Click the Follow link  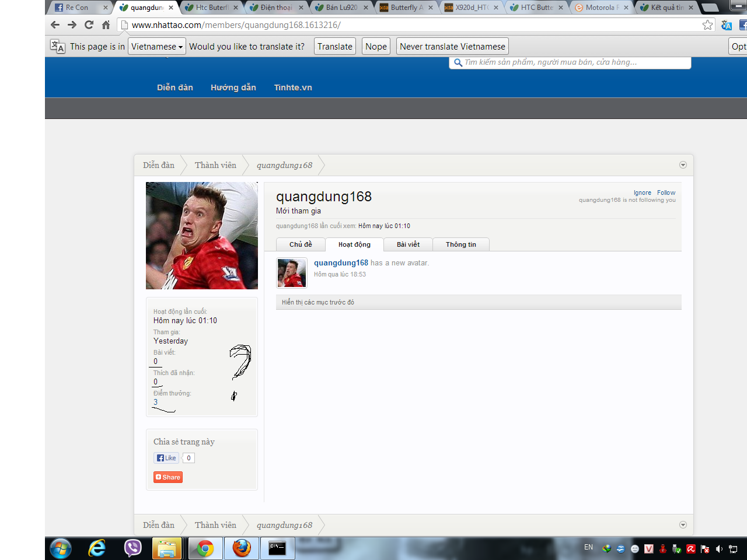(666, 192)
